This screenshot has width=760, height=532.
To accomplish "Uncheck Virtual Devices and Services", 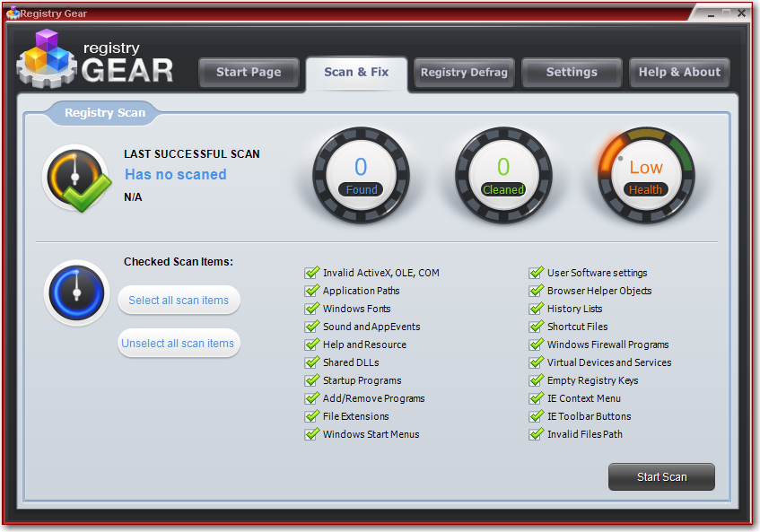I will [x=537, y=362].
